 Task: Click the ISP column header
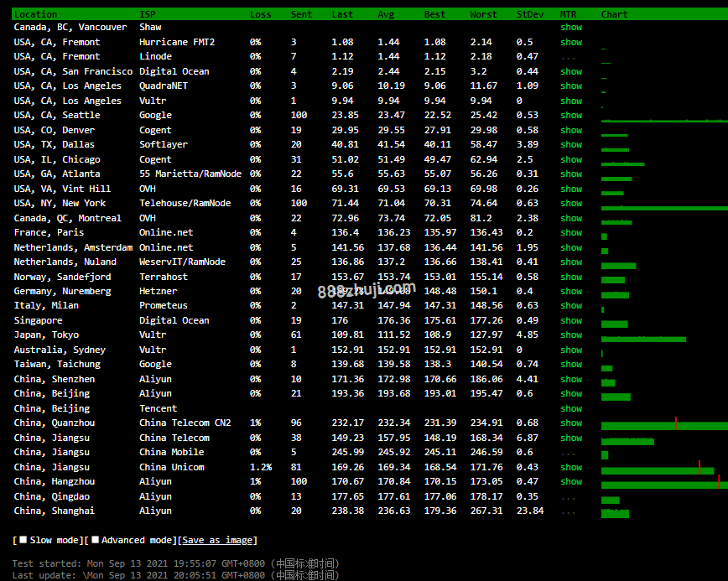tap(148, 14)
